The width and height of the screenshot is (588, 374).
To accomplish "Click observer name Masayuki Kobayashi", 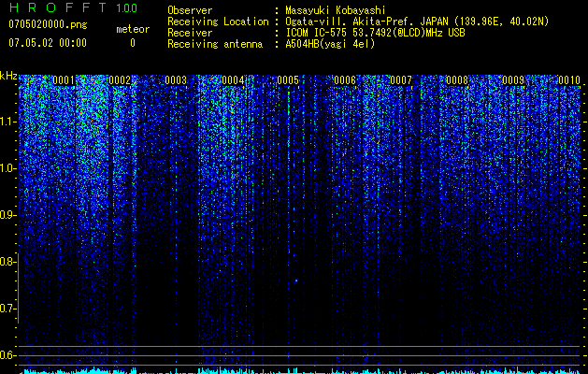I will 336,10.
